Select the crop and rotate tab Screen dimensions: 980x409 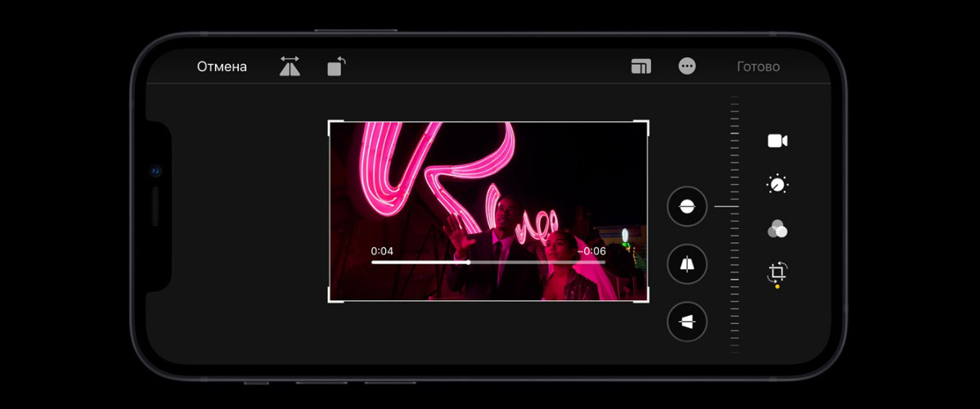point(777,272)
